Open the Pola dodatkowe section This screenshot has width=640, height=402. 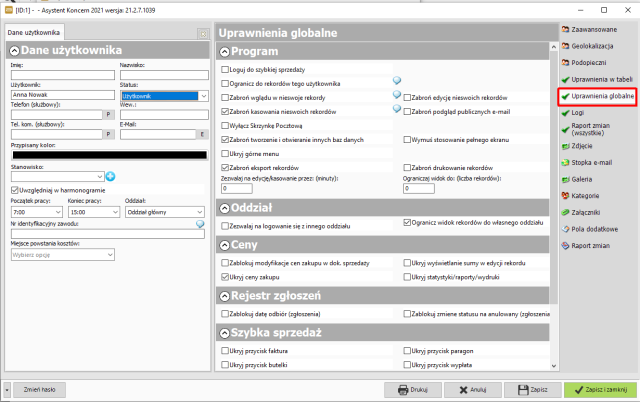click(590, 229)
